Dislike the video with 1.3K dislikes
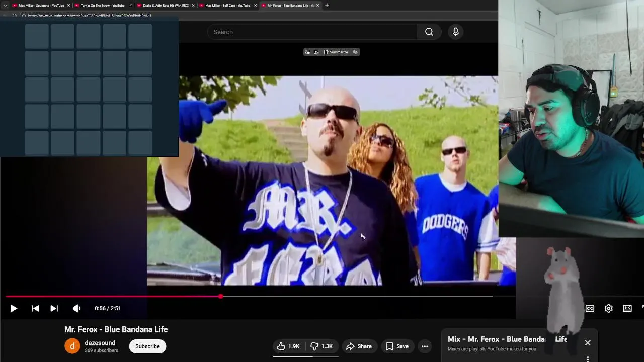644x362 pixels. pos(321,346)
